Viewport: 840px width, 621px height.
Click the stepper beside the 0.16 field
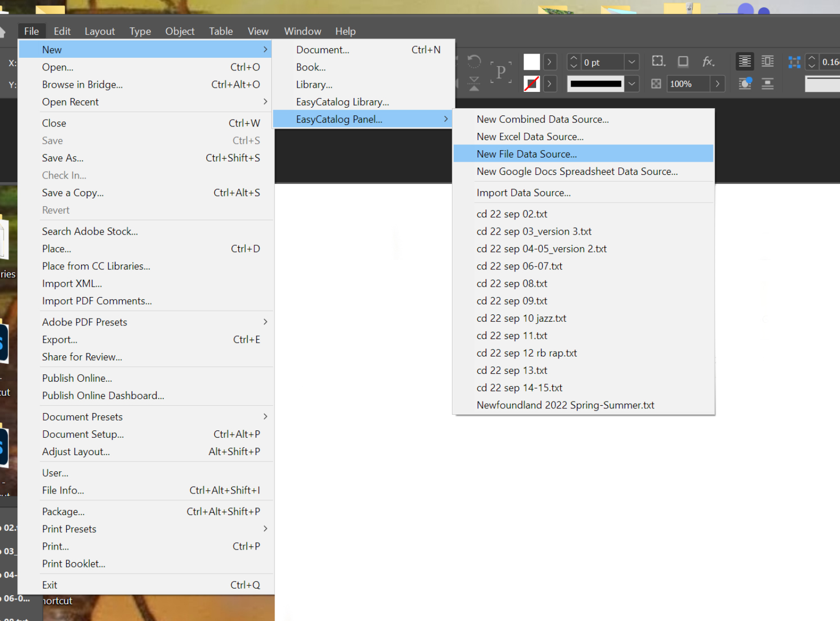click(x=812, y=62)
